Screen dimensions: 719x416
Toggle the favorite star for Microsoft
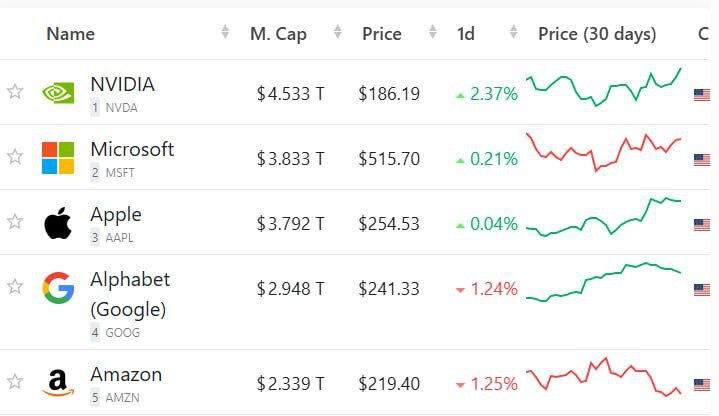[x=15, y=157]
